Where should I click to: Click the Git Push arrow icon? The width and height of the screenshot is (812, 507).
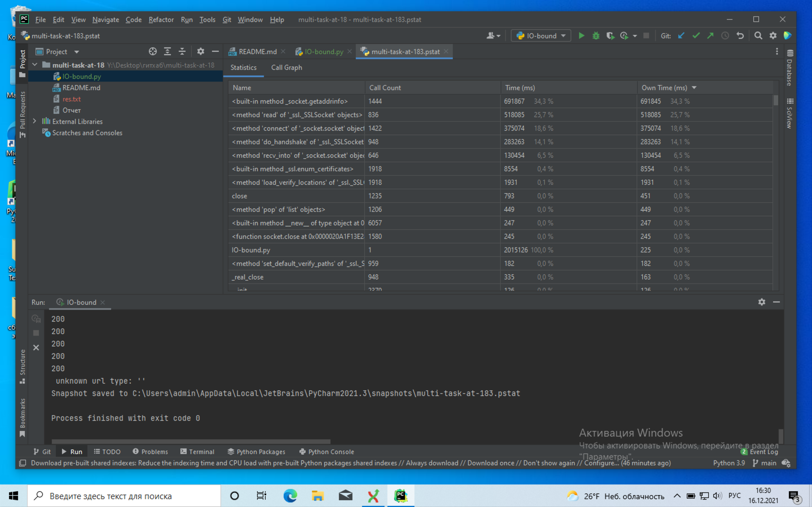tap(710, 35)
